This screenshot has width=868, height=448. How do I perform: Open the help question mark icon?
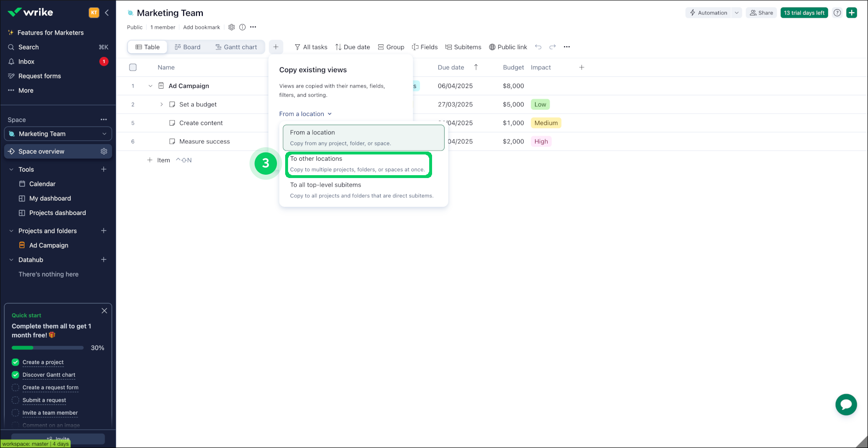837,13
